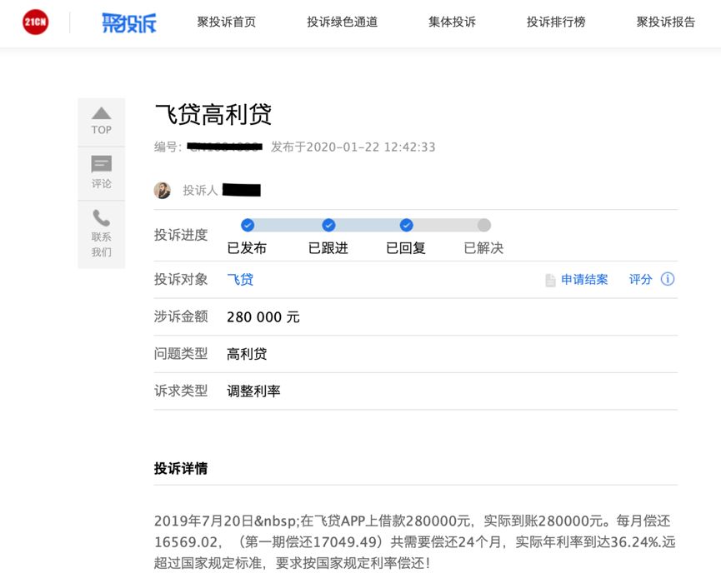Click the publish time 发布于2020-01-22 12:42:33
The width and height of the screenshot is (721, 588).
[x=353, y=147]
